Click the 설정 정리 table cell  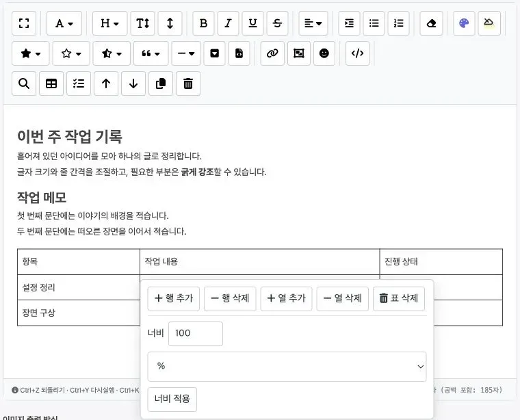coord(79,287)
